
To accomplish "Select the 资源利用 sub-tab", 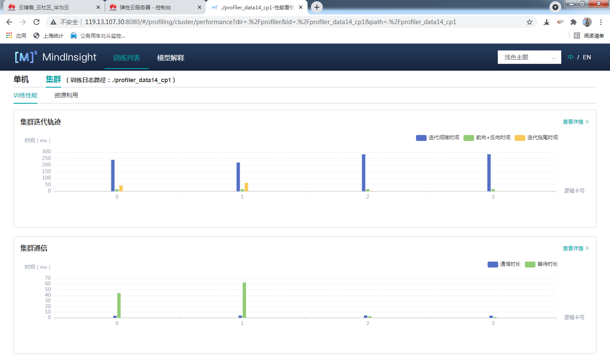I will pos(66,95).
